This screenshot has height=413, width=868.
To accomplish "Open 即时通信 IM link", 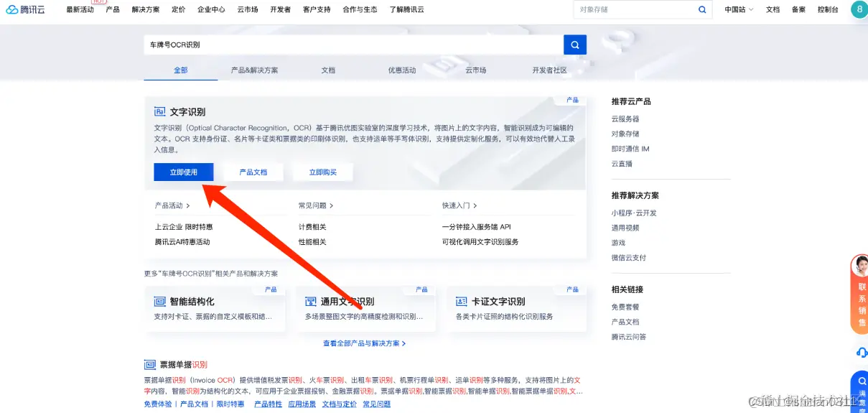I will click(630, 149).
